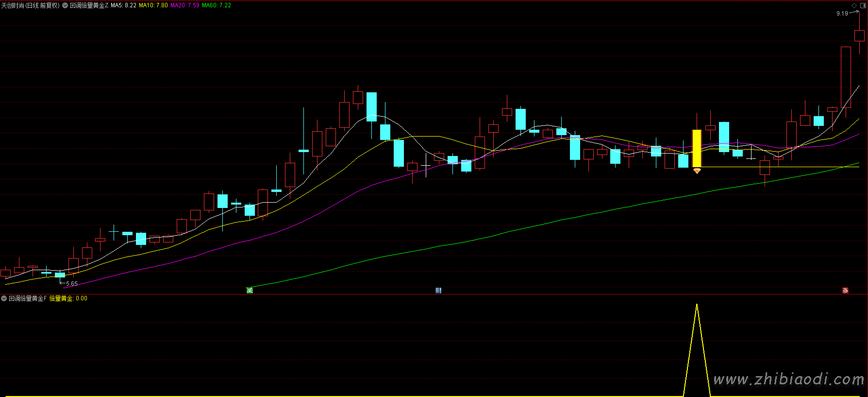Select the MA60 green label

(x=217, y=5)
